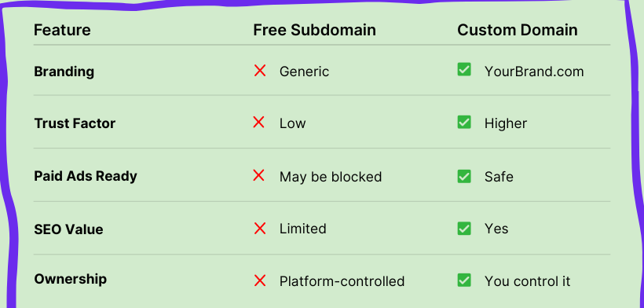
Task: Click the Branding row label
Action: [x=64, y=71]
